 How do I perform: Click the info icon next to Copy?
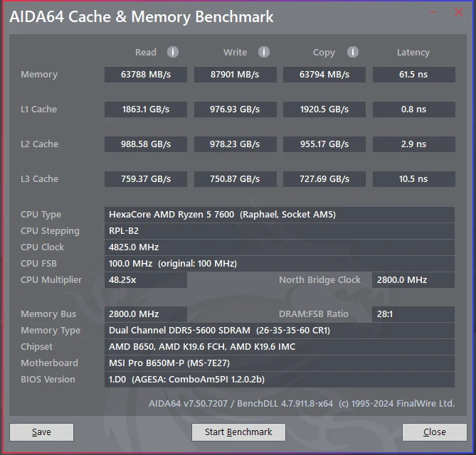(x=353, y=52)
